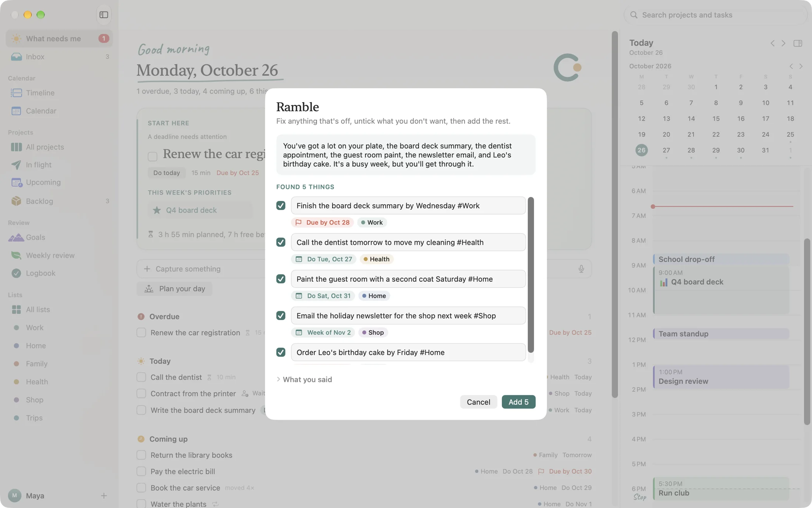Open the Backlog box icon
Image resolution: width=812 pixels, height=508 pixels.
(16, 201)
